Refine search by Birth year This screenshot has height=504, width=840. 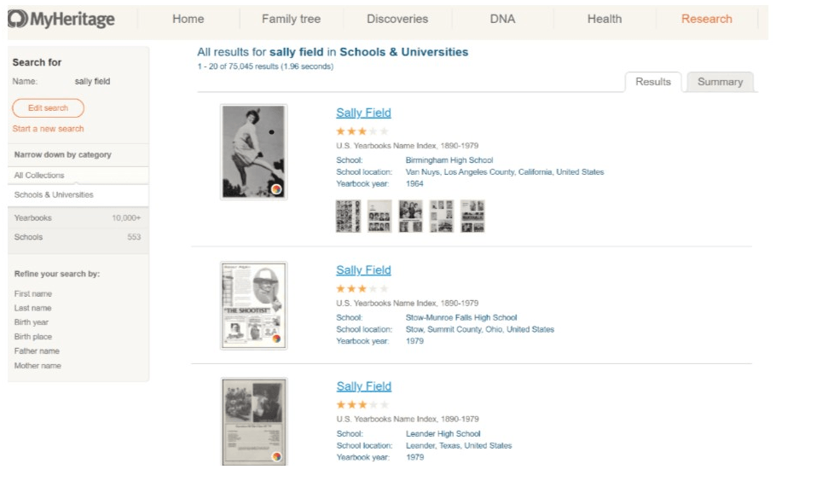(x=32, y=322)
